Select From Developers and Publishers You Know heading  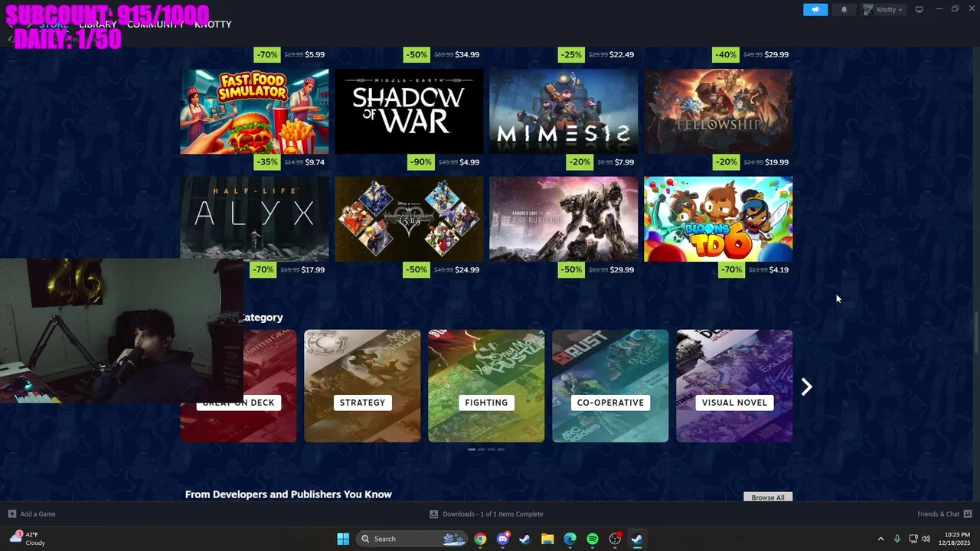point(289,494)
